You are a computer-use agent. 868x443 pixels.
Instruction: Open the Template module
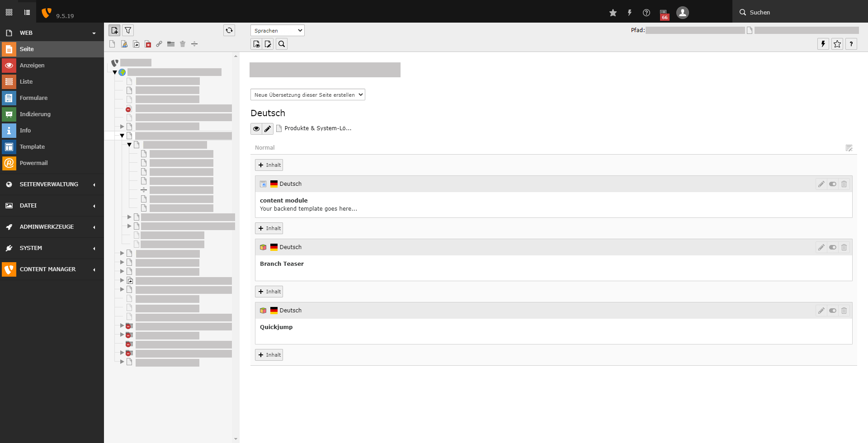pyautogui.click(x=32, y=146)
